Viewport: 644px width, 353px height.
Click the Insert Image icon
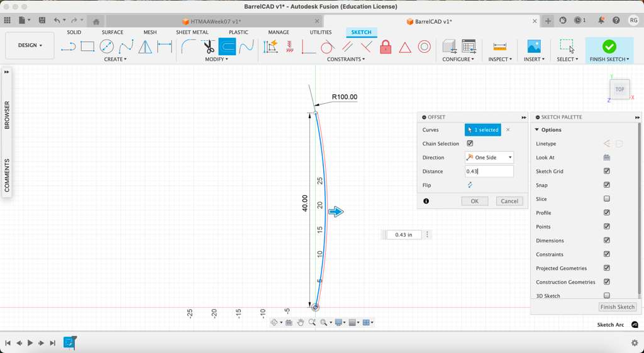coord(533,46)
